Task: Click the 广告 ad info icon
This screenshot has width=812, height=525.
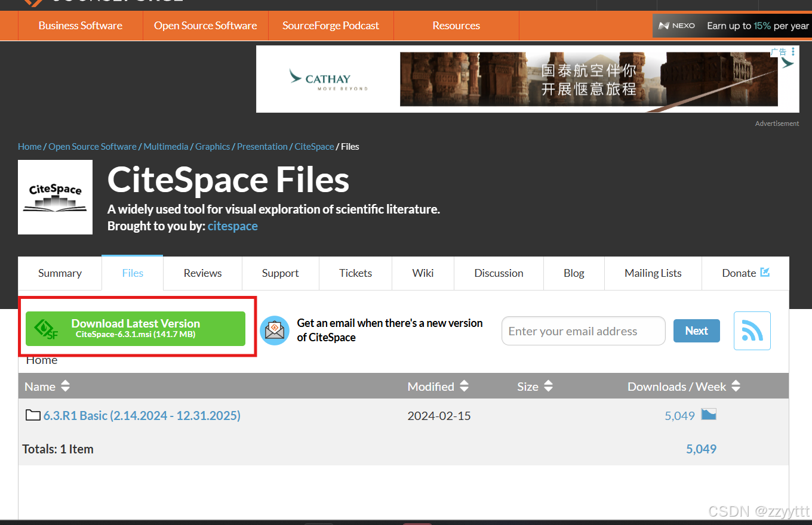Action: coord(778,52)
